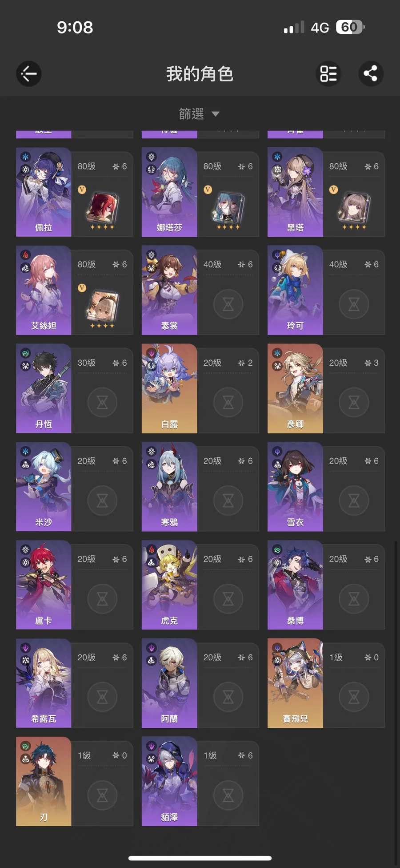Viewport: 400px width, 868px height.
Task: Open the 刃 character card
Action: (75, 782)
